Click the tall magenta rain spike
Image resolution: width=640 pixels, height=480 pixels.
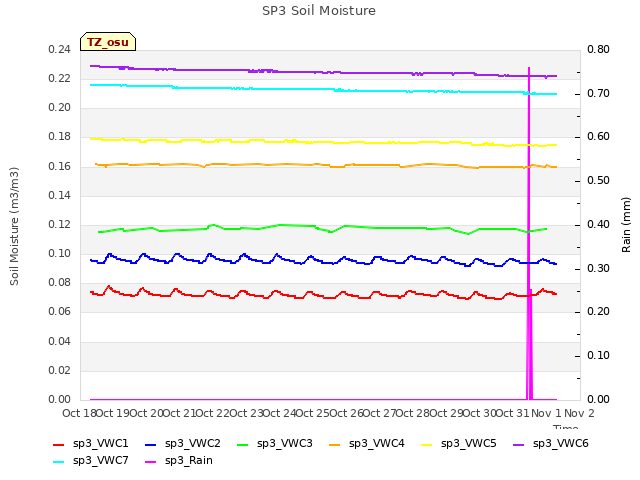click(x=529, y=233)
